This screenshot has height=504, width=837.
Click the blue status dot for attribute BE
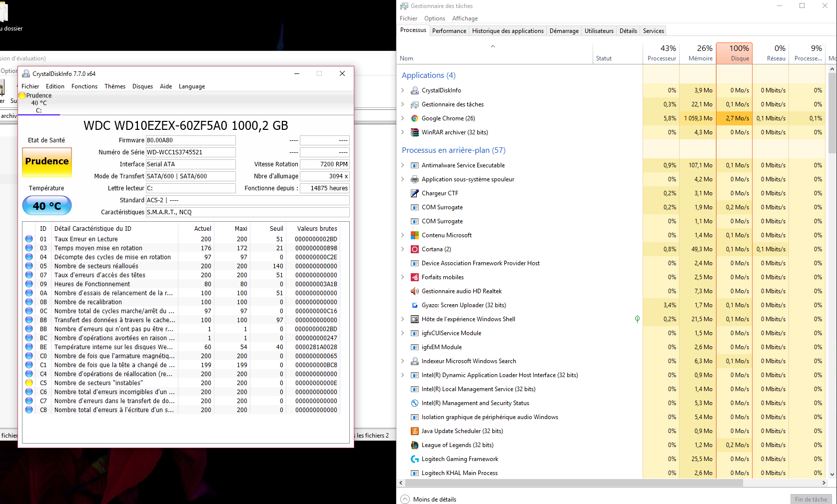pyautogui.click(x=29, y=347)
